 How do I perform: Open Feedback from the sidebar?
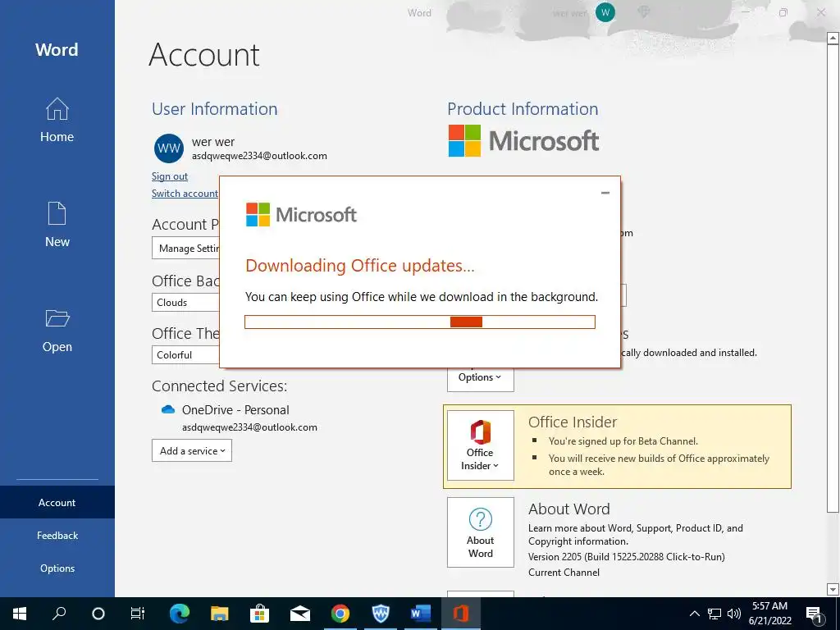point(57,535)
